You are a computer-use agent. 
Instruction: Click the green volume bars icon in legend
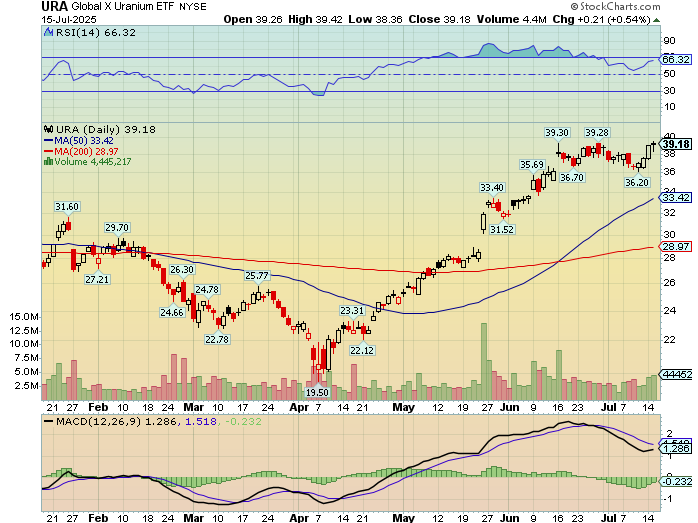(48, 162)
